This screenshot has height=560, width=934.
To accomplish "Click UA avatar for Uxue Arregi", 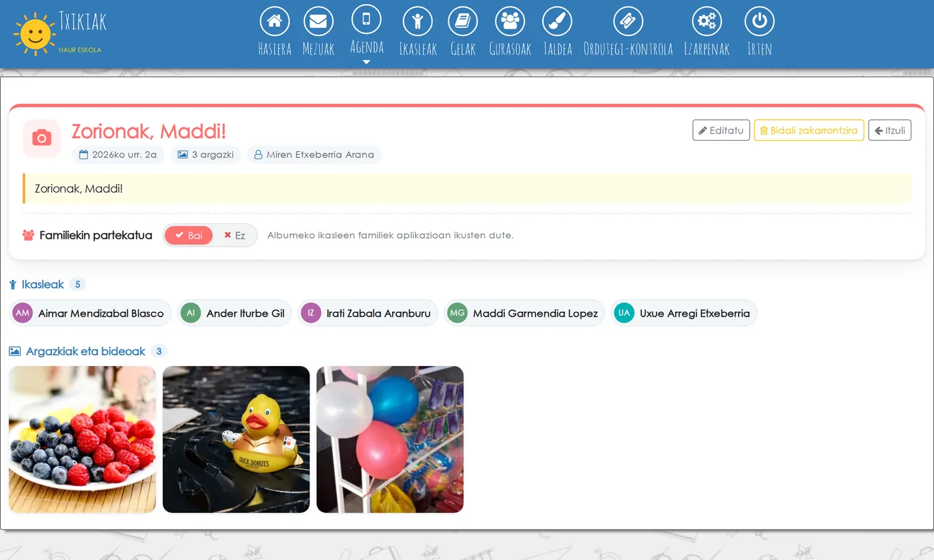I will (x=624, y=313).
